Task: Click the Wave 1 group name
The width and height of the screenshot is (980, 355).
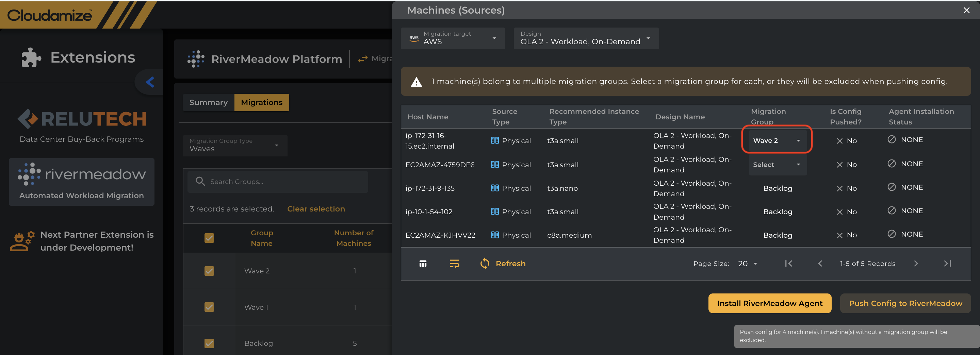Action: click(x=256, y=307)
